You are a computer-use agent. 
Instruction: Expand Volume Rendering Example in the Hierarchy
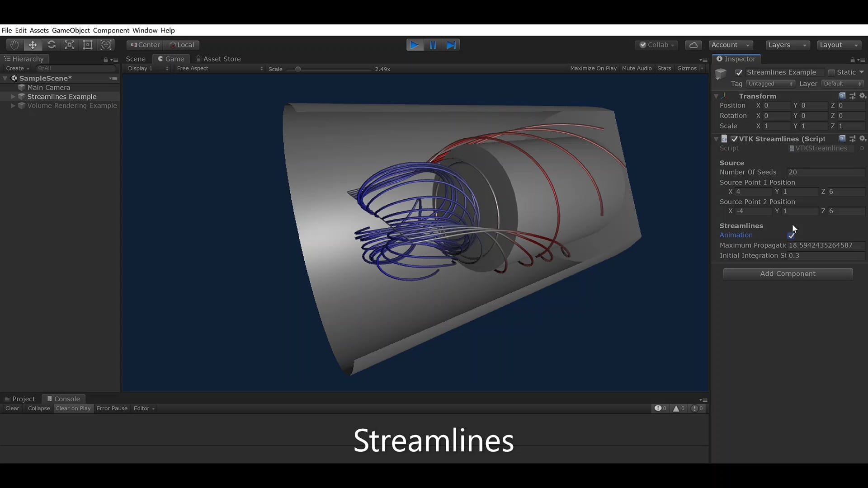click(x=13, y=106)
